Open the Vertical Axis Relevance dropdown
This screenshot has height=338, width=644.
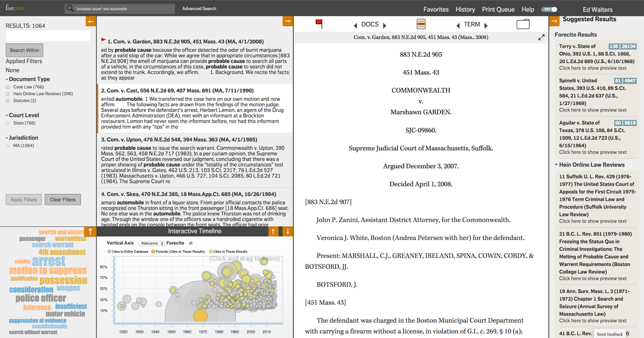(152, 243)
